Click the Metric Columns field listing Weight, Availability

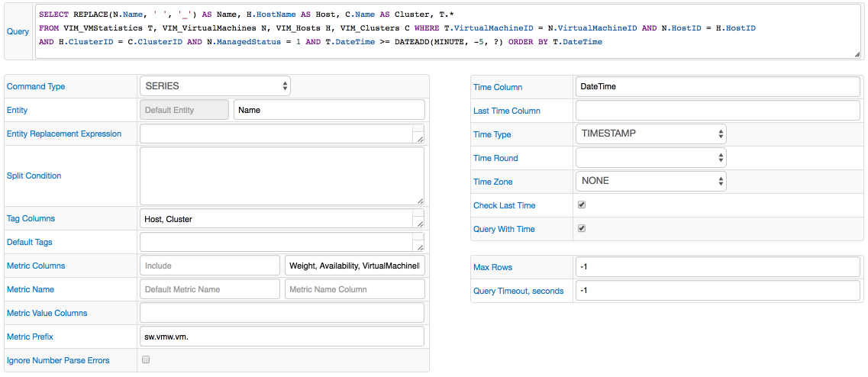coord(355,265)
